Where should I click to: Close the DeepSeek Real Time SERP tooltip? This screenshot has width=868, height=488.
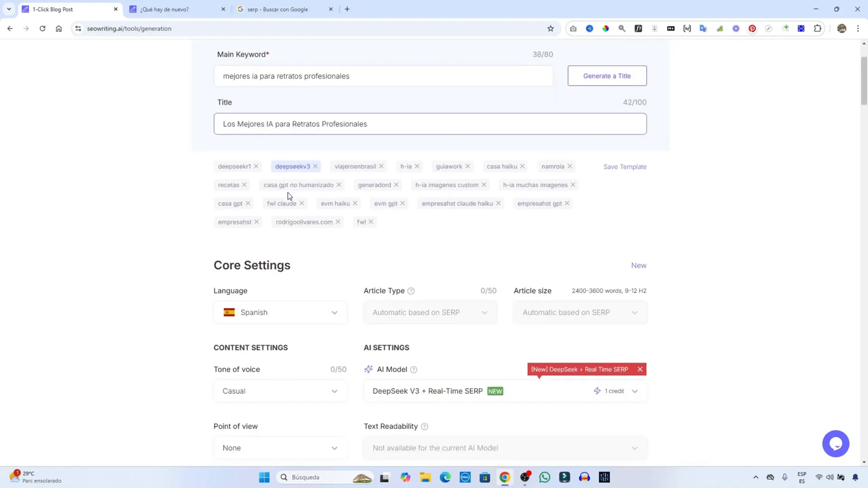click(x=640, y=369)
